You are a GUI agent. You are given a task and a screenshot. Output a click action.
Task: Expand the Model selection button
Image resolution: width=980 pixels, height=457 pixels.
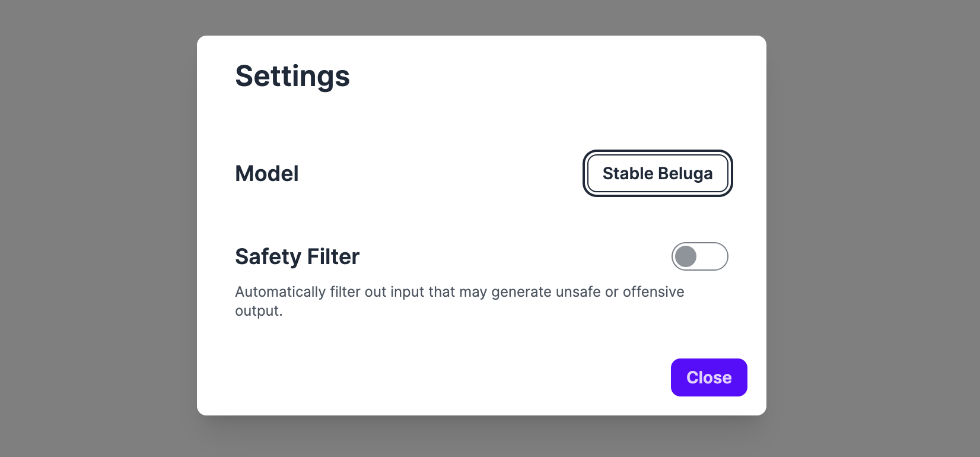point(657,173)
